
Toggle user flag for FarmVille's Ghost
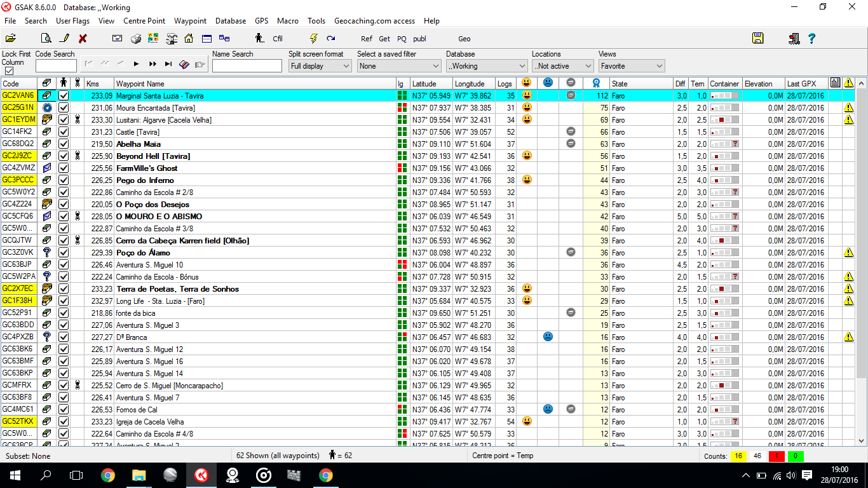[x=64, y=168]
